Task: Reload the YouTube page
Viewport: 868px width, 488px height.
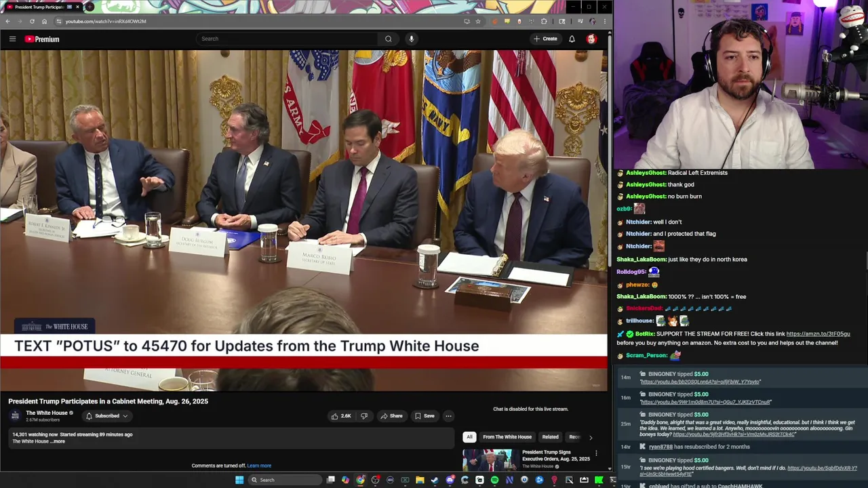Action: coord(32,21)
